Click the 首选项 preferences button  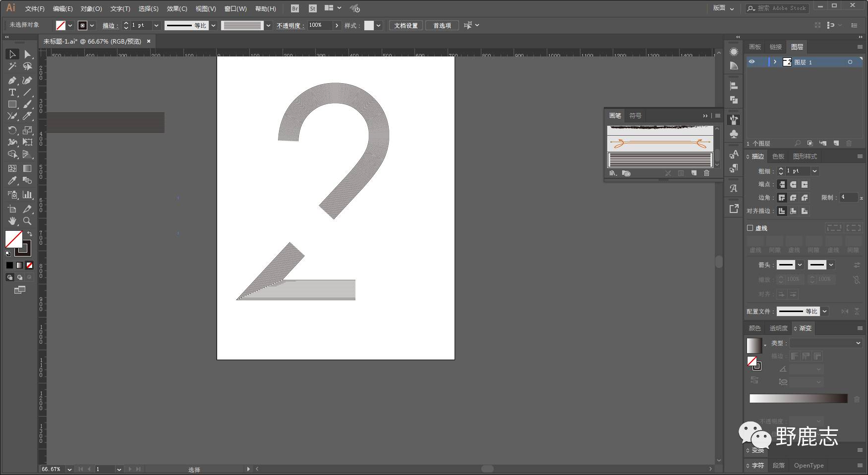pos(442,25)
